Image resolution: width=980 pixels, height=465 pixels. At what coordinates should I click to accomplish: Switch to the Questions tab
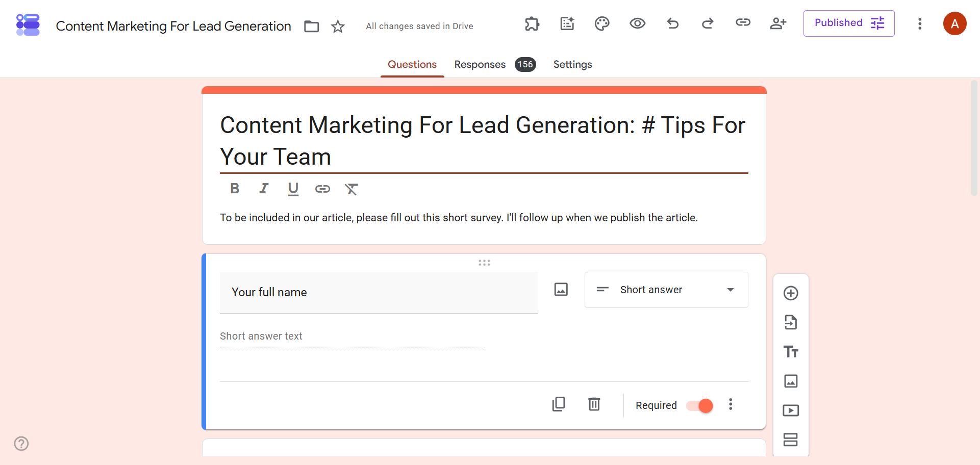click(412, 65)
